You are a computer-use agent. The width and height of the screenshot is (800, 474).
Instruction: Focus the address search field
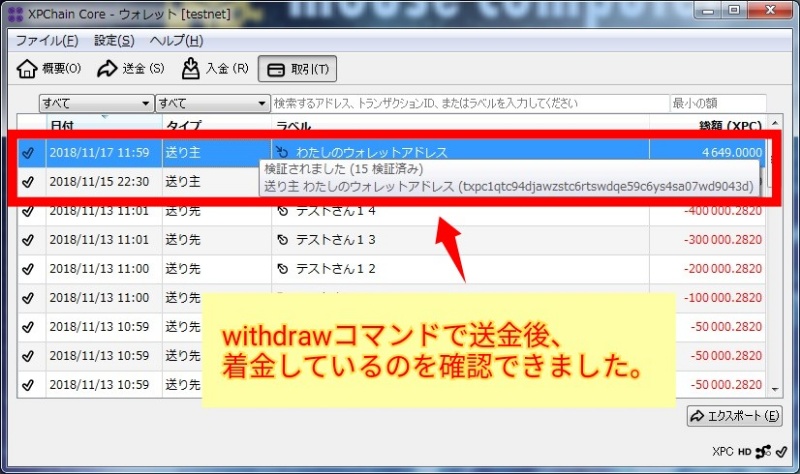(470, 103)
